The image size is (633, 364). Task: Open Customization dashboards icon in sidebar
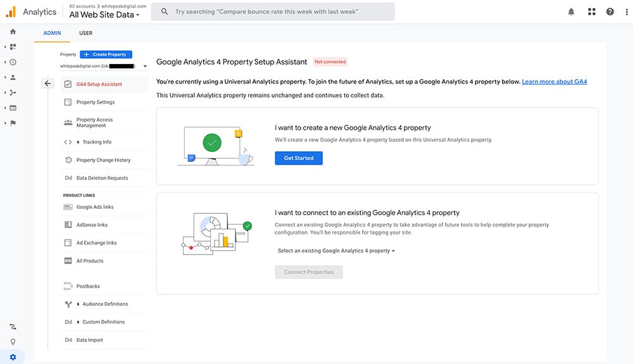coord(13,47)
